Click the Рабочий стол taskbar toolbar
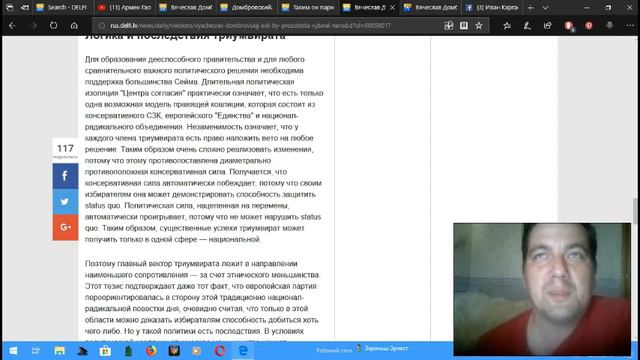 334,351
